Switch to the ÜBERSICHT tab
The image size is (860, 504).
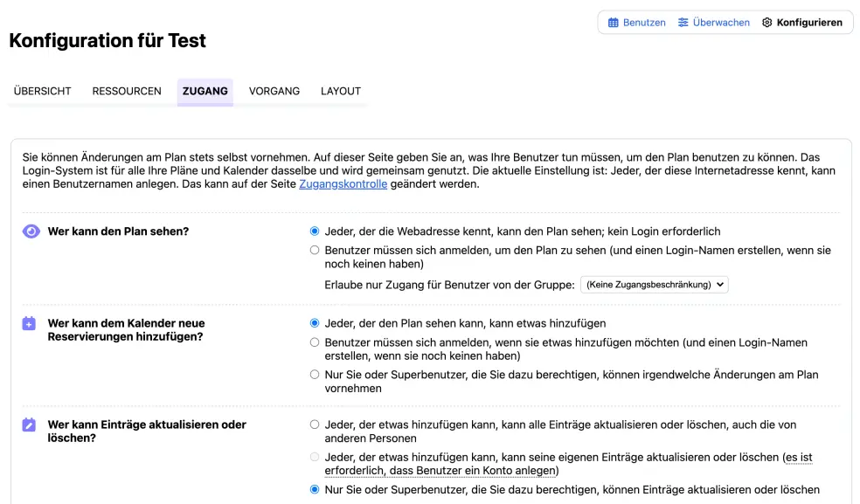coord(42,91)
